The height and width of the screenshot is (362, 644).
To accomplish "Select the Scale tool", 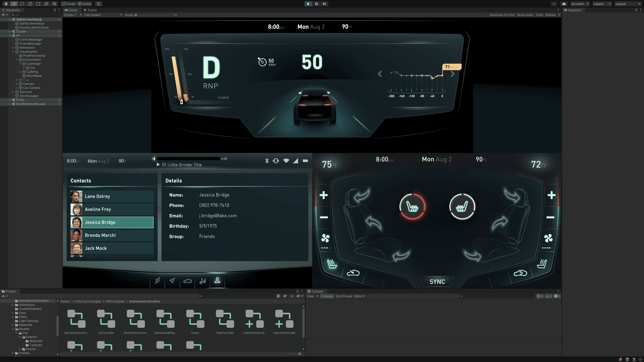I will pos(30,4).
